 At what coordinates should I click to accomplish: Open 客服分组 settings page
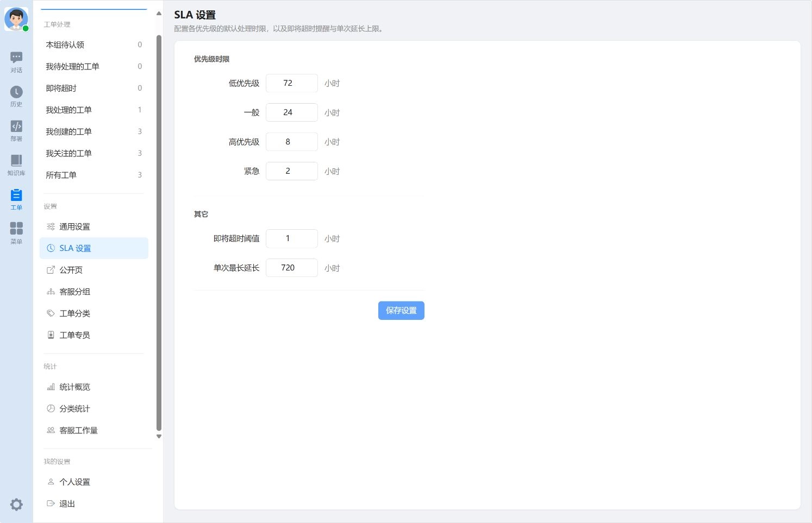[94, 292]
